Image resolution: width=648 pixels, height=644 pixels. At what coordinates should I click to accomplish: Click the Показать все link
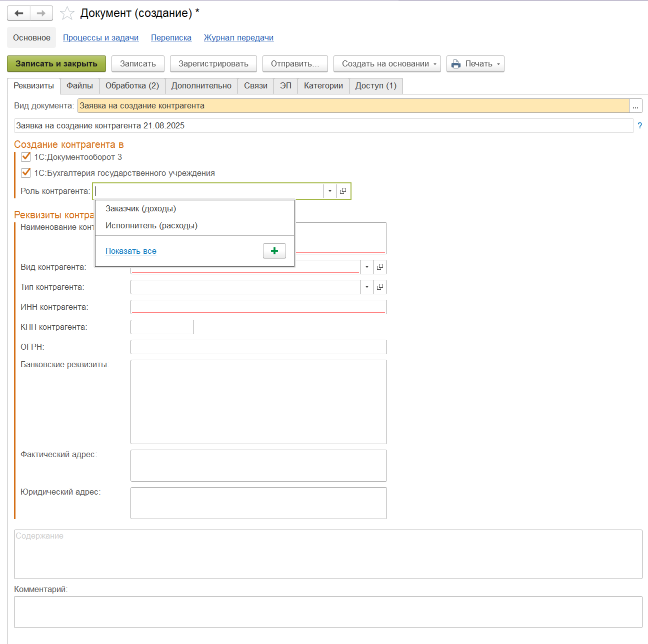point(131,251)
